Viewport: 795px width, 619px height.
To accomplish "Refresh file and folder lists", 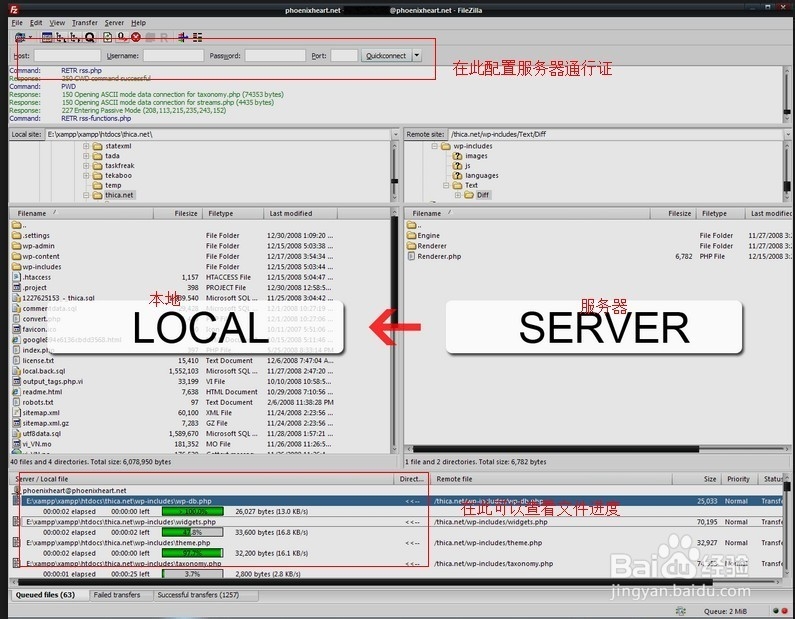I will click(x=107, y=37).
